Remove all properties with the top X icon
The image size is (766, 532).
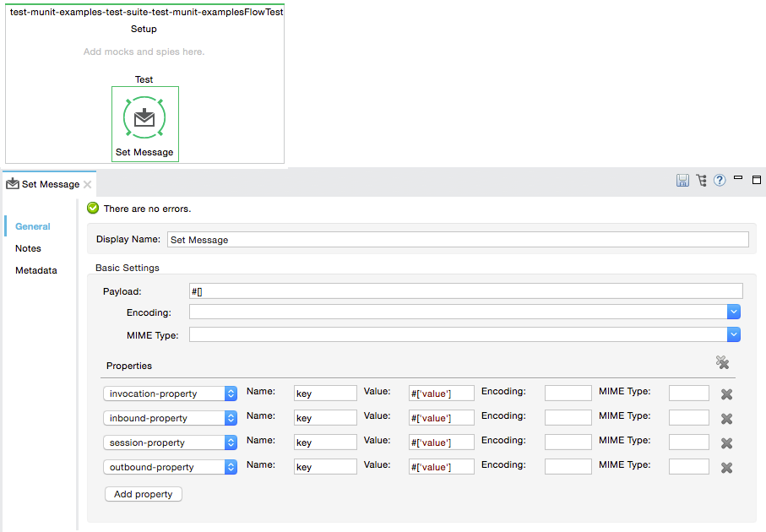(x=722, y=362)
